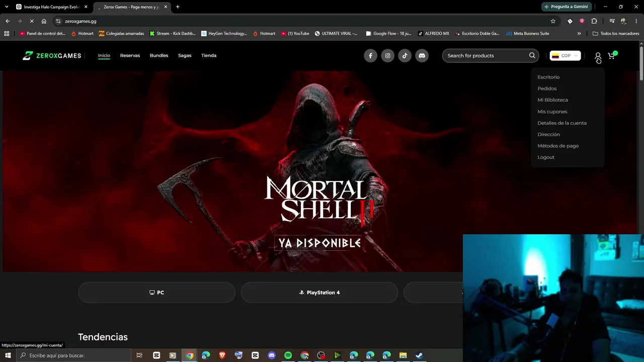
Task: Open Métodos de pago in the account menu
Action: [x=558, y=146]
